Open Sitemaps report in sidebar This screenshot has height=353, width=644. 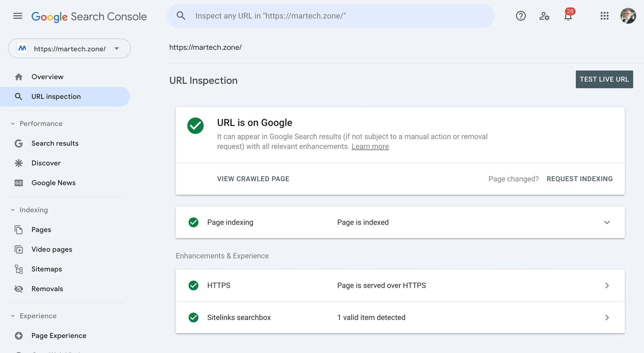47,269
